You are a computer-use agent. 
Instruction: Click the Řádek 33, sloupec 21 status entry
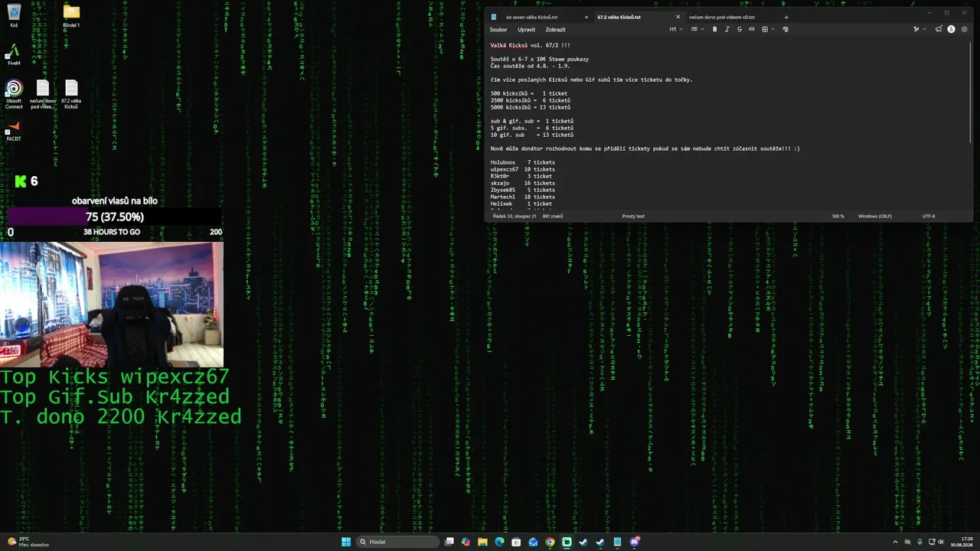click(x=514, y=217)
